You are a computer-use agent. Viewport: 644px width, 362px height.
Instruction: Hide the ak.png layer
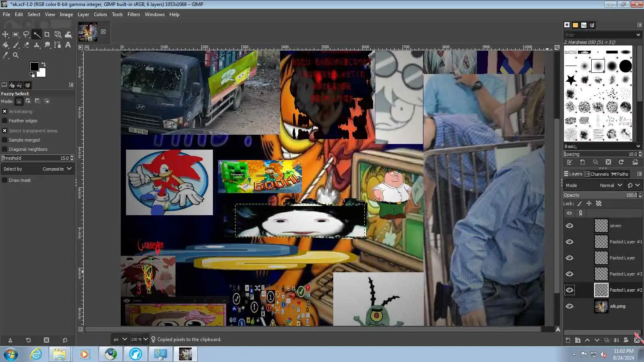570,306
